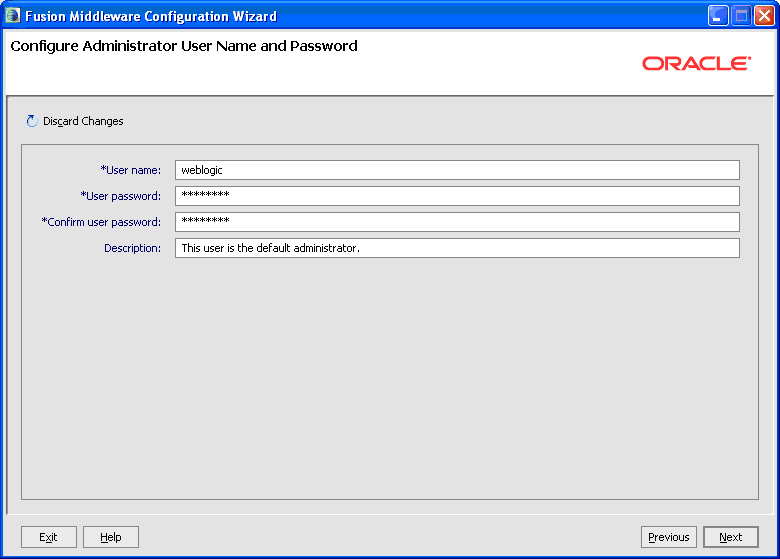Click the wizard title bar app icon
Screen dimensions: 780x559
coord(12,15)
